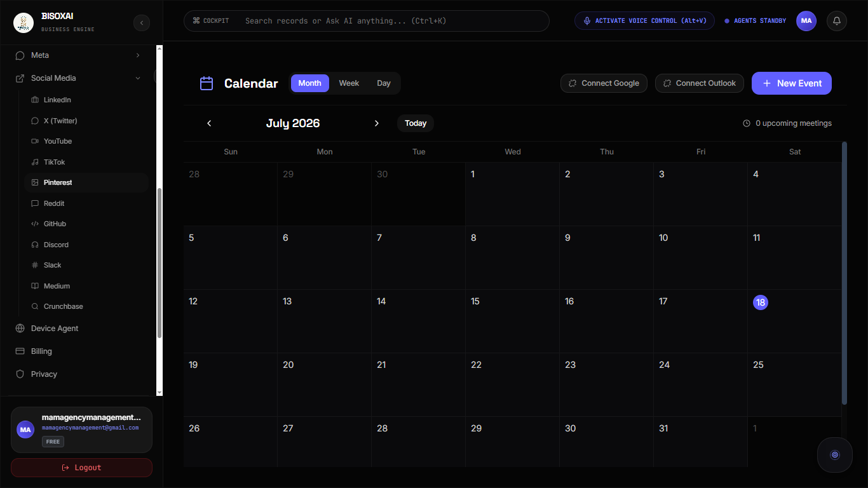The height and width of the screenshot is (488, 868).
Task: Go to previous month arrow
Action: pos(209,123)
